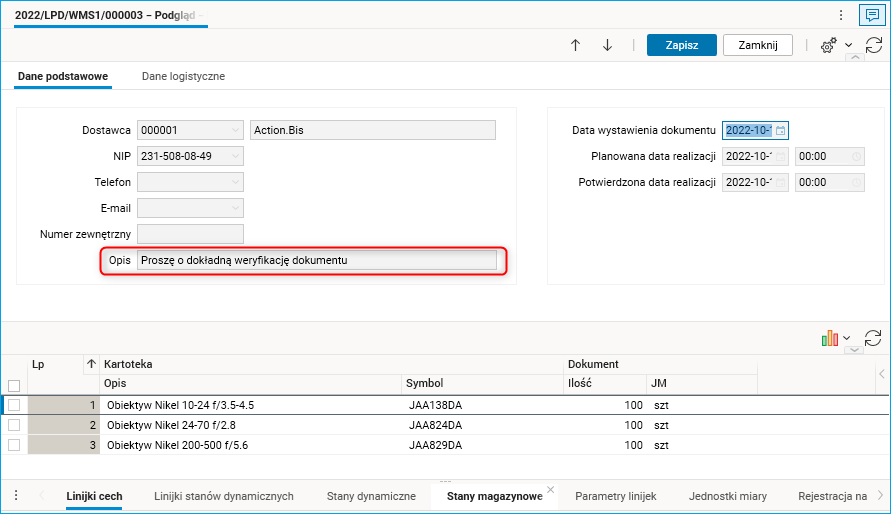The width and height of the screenshot is (891, 514).
Task: Open calendar picker for Data wystawienia dokumentu
Action: pyautogui.click(x=781, y=130)
